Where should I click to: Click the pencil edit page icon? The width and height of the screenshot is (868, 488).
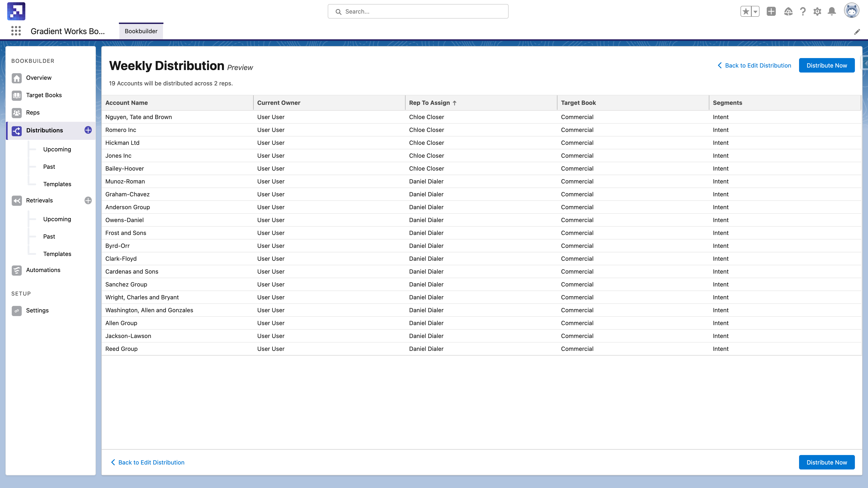857,32
